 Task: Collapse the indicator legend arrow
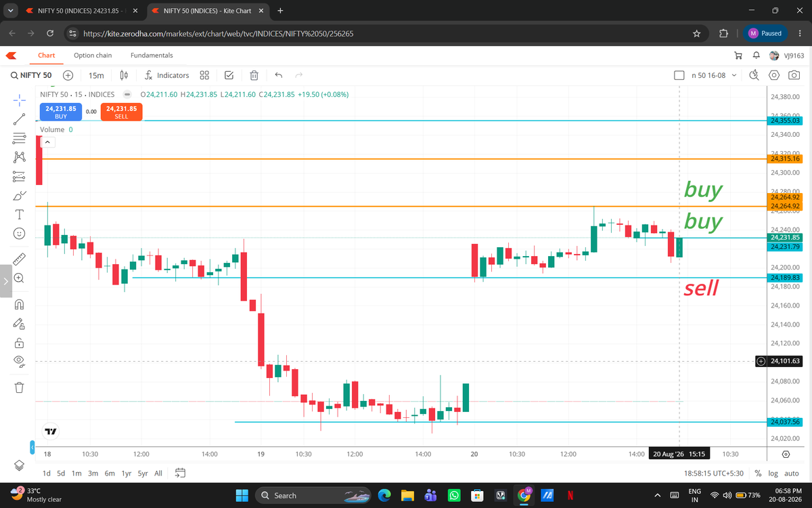[x=47, y=142]
